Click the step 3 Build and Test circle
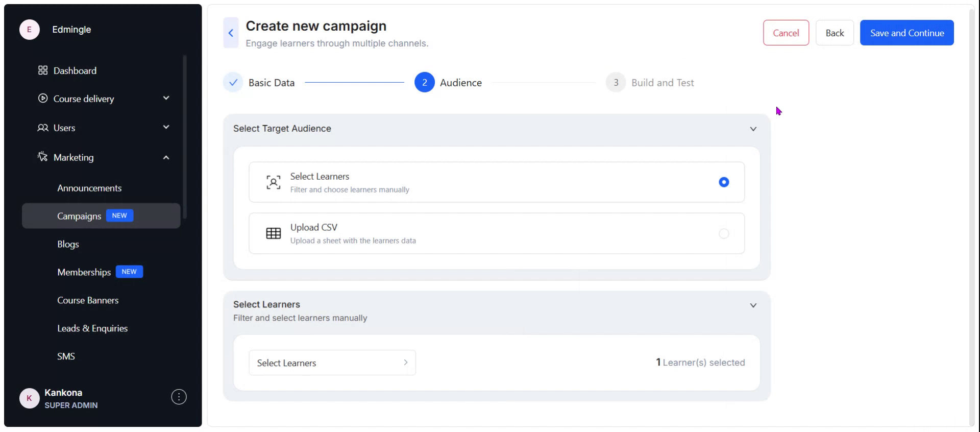The width and height of the screenshot is (980, 432). coord(616,82)
